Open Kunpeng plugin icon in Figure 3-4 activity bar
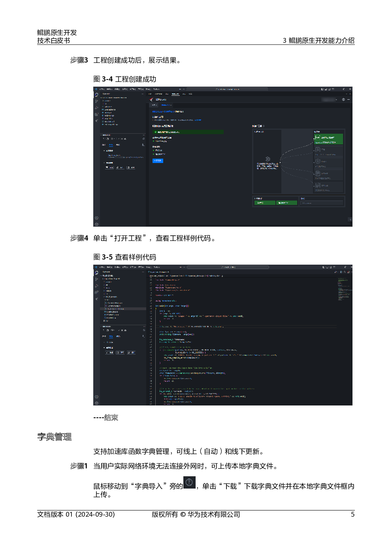This screenshot has width=392, height=555. coord(96,121)
